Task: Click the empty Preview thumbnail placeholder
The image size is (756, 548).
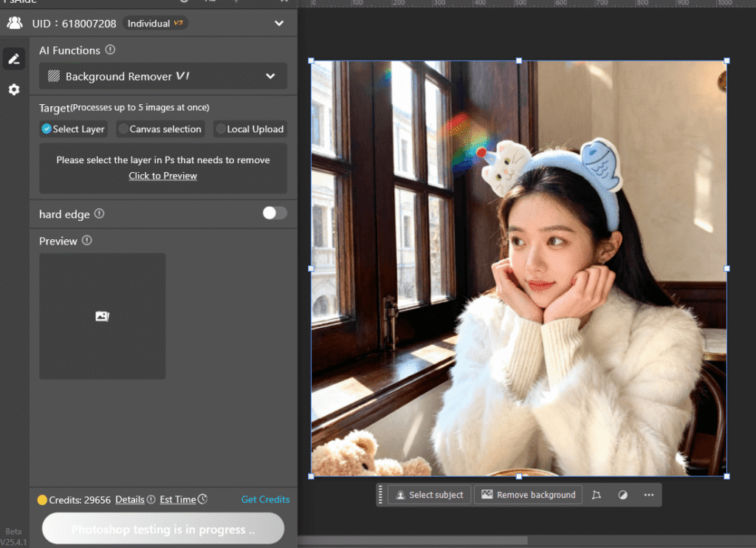Action: click(x=102, y=316)
